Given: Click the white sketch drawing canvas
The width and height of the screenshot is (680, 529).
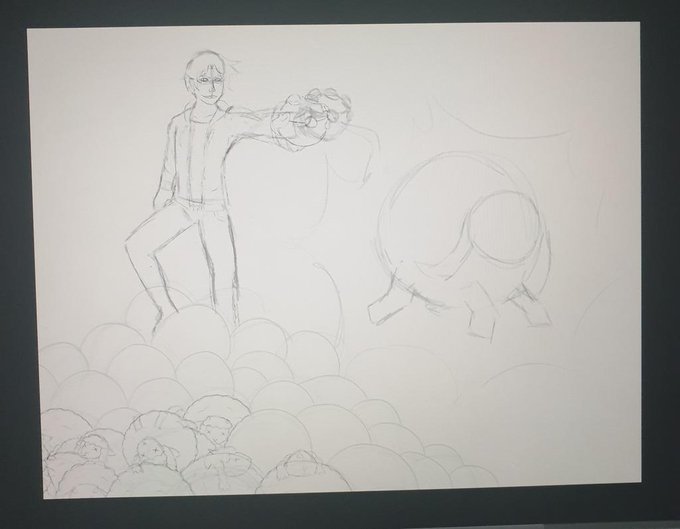Looking at the screenshot, I should tap(334, 260).
